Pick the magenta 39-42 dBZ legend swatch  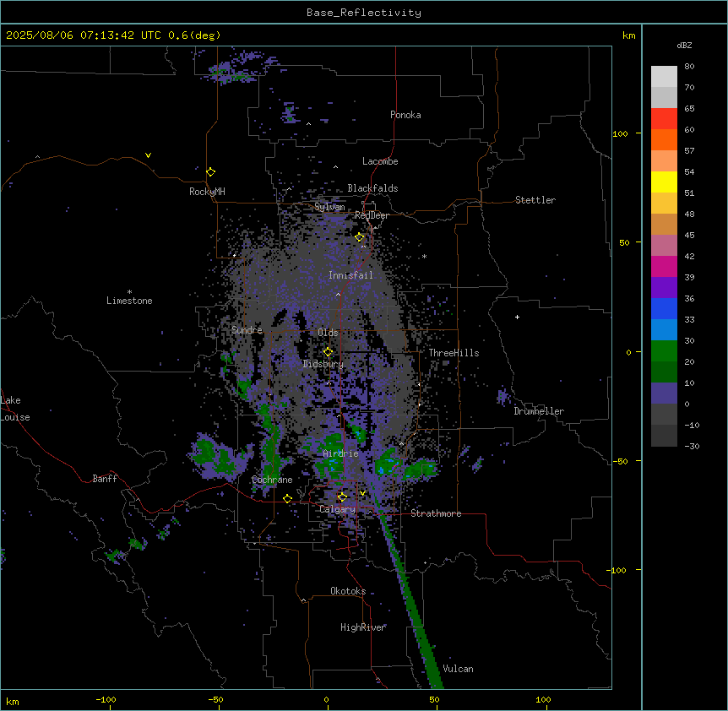point(664,266)
